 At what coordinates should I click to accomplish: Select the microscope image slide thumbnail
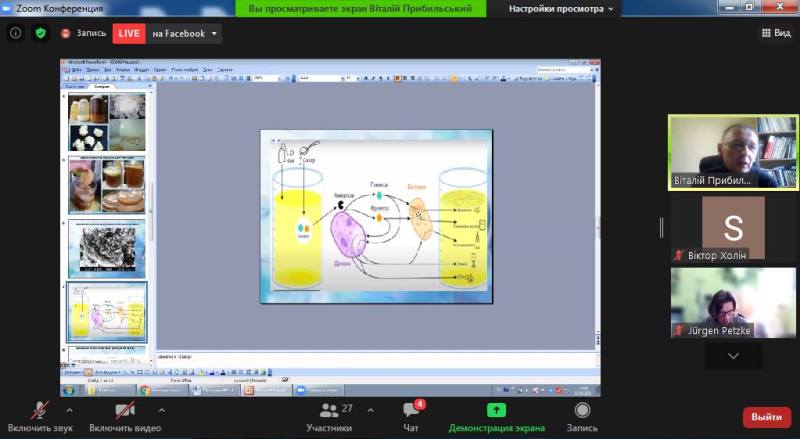pyautogui.click(x=107, y=249)
